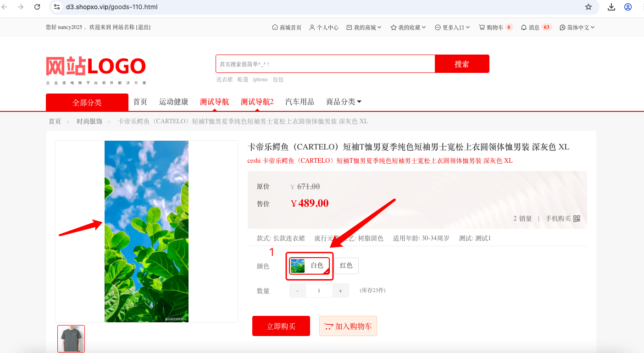The width and height of the screenshot is (644, 353).
Task: Click the 手机购买 QR code icon
Action: [577, 219]
